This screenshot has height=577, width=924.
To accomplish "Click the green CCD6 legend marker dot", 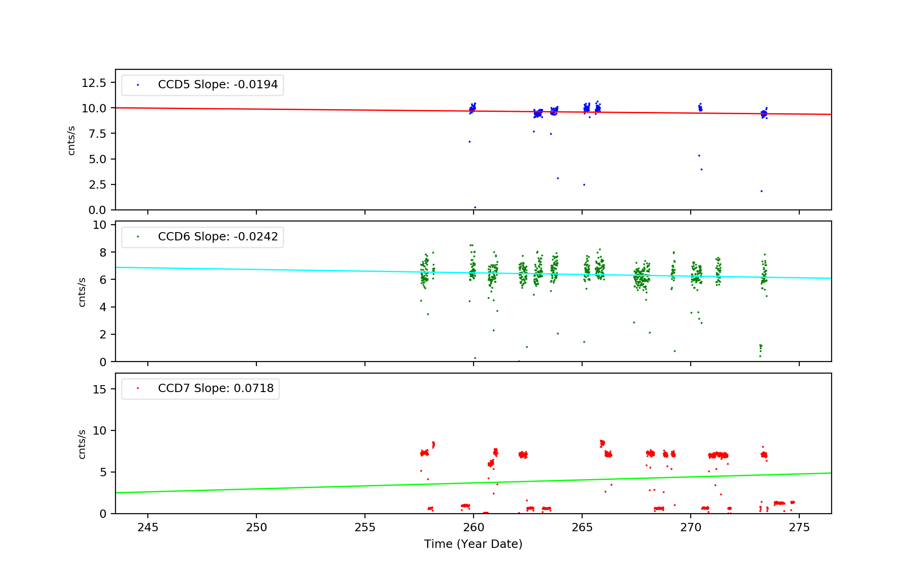I will (x=138, y=237).
